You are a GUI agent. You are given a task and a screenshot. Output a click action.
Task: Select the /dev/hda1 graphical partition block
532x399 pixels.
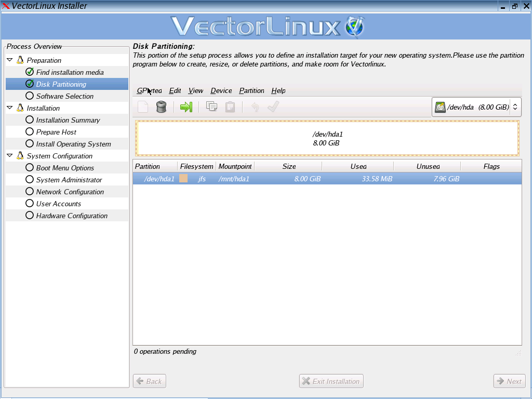pos(327,138)
